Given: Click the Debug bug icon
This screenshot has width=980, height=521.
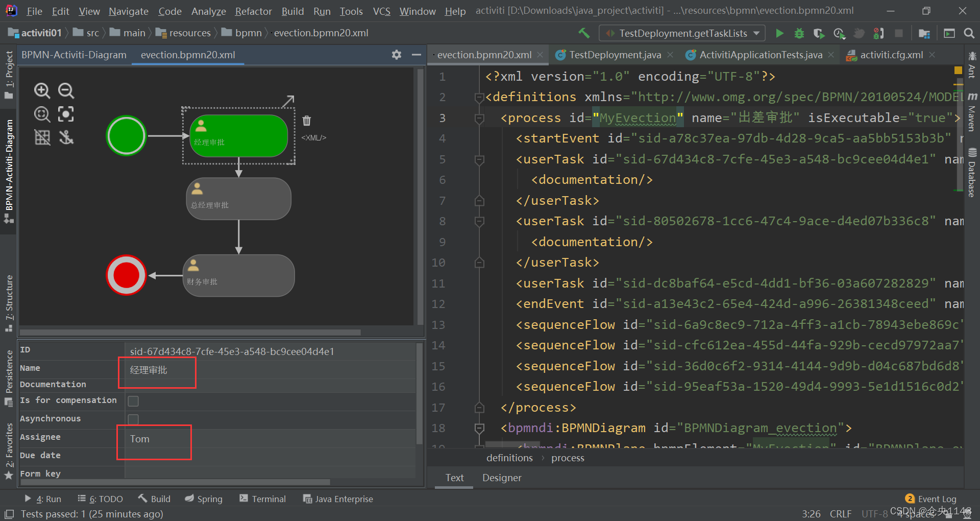Looking at the screenshot, I should (799, 33).
